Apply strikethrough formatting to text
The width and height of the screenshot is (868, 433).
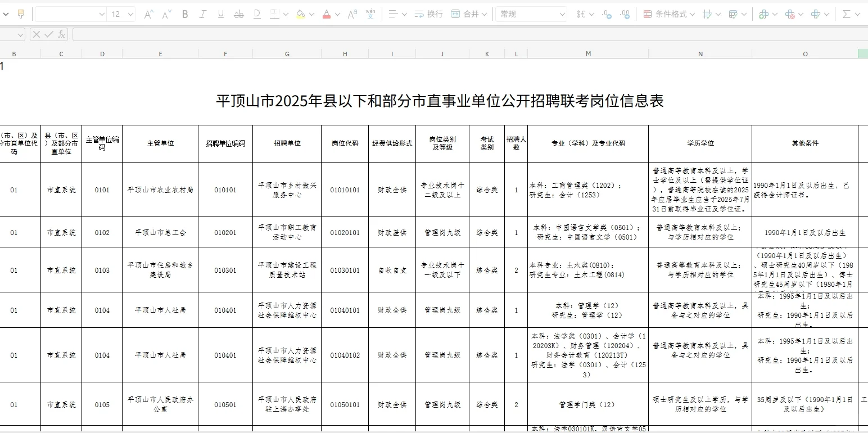pyautogui.click(x=238, y=14)
